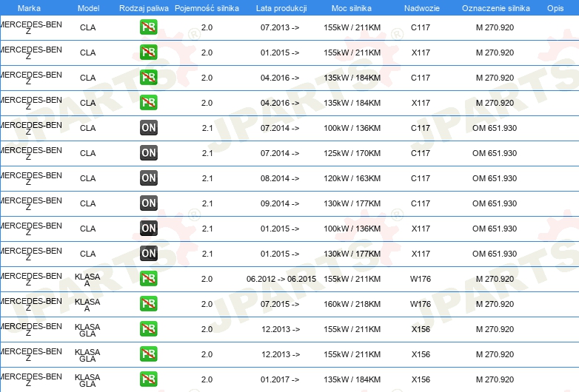Click petrol icon for KLASA GLA 01.2017 row
Viewport: 579px width, 392px height.
pyautogui.click(x=148, y=379)
